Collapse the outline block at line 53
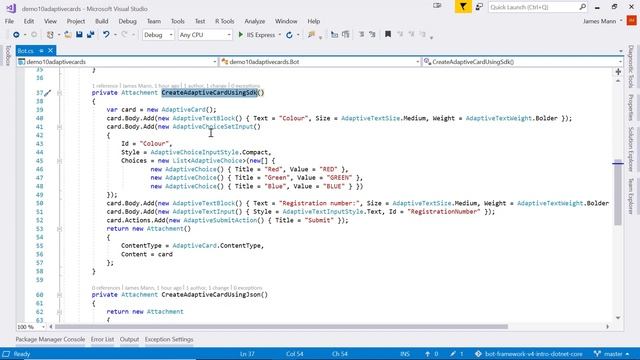The width and height of the screenshot is (640, 360). pos(60,229)
